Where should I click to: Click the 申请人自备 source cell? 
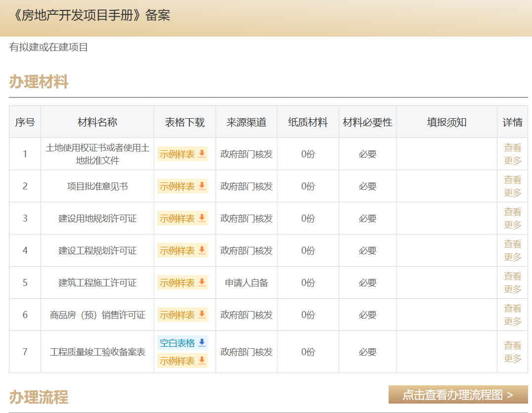246,283
